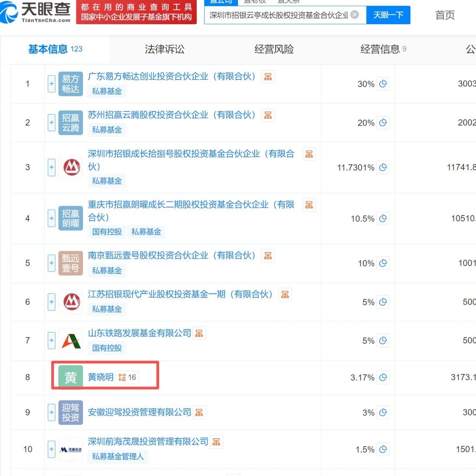Open 广东易方畅达创业投资合伙企业 company page

(172, 77)
